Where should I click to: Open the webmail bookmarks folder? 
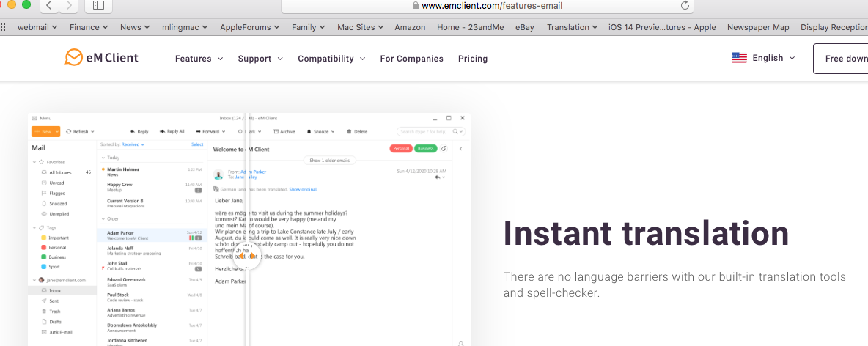tap(37, 27)
